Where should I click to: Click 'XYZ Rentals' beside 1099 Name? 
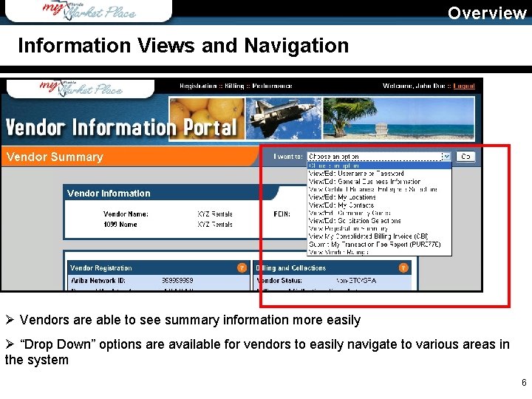point(215,225)
